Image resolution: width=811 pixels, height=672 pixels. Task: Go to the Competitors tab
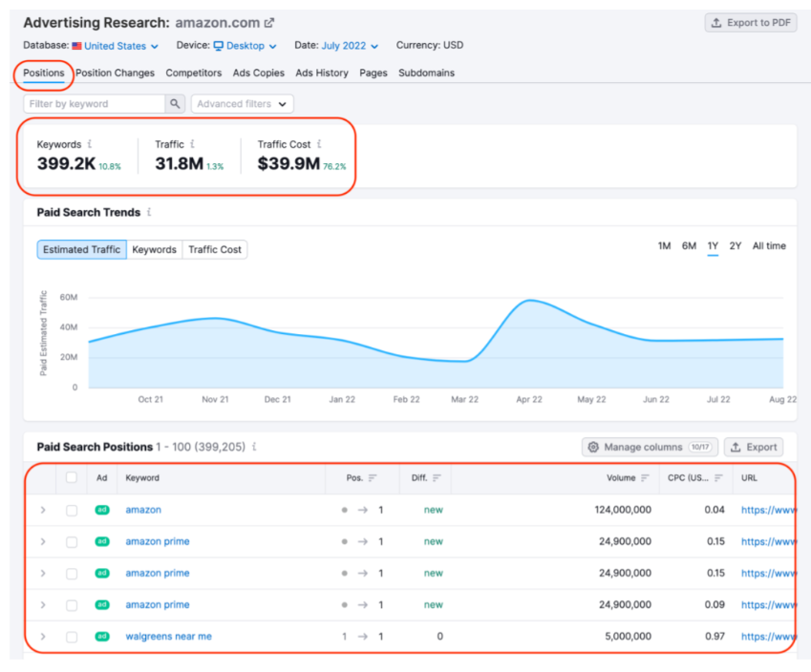(x=194, y=73)
